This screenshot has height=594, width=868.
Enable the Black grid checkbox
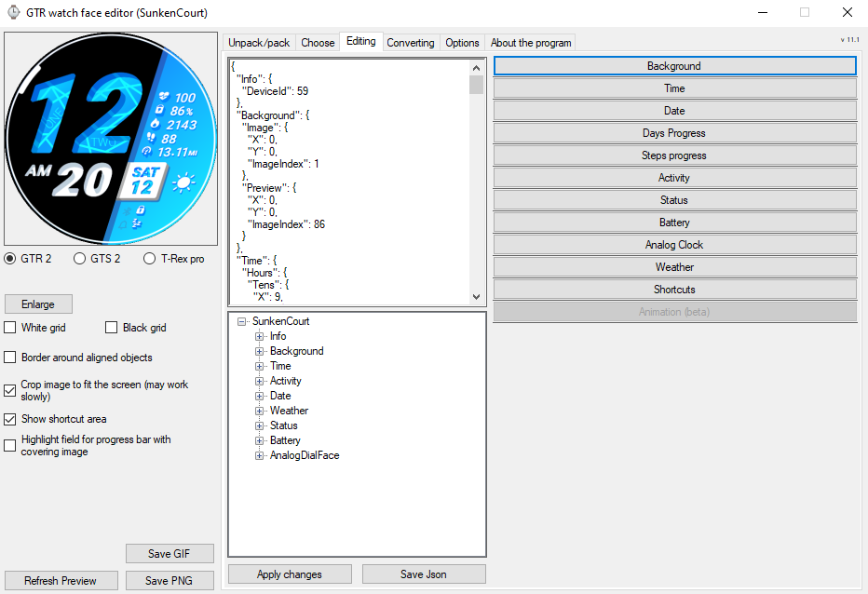point(111,328)
